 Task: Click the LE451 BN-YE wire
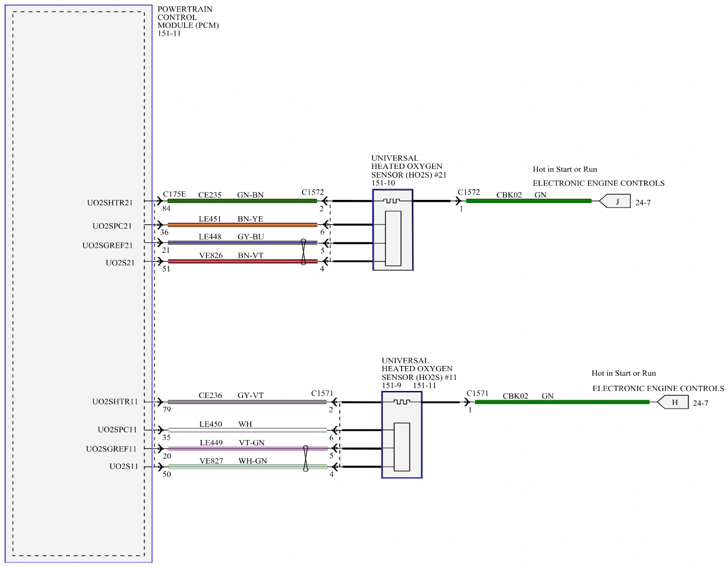[242, 224]
